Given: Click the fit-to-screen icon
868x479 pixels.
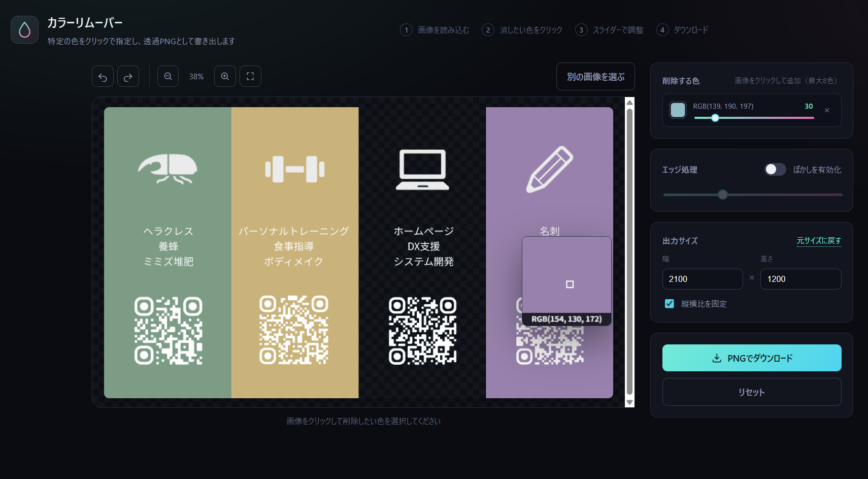Looking at the screenshot, I should pos(250,76).
